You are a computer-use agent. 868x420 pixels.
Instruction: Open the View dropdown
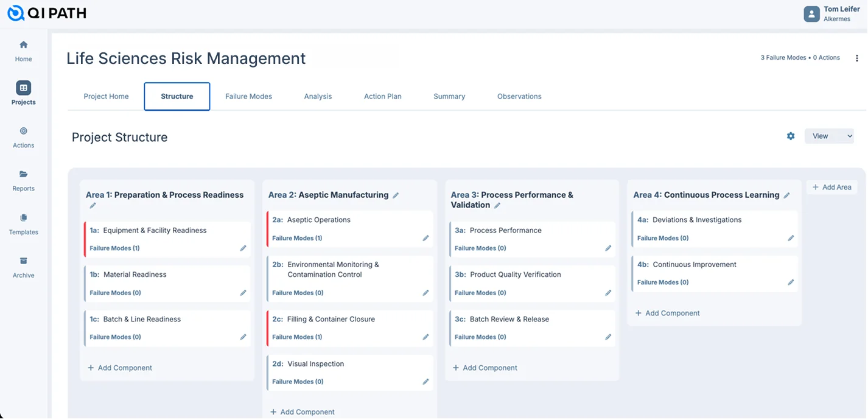(829, 136)
